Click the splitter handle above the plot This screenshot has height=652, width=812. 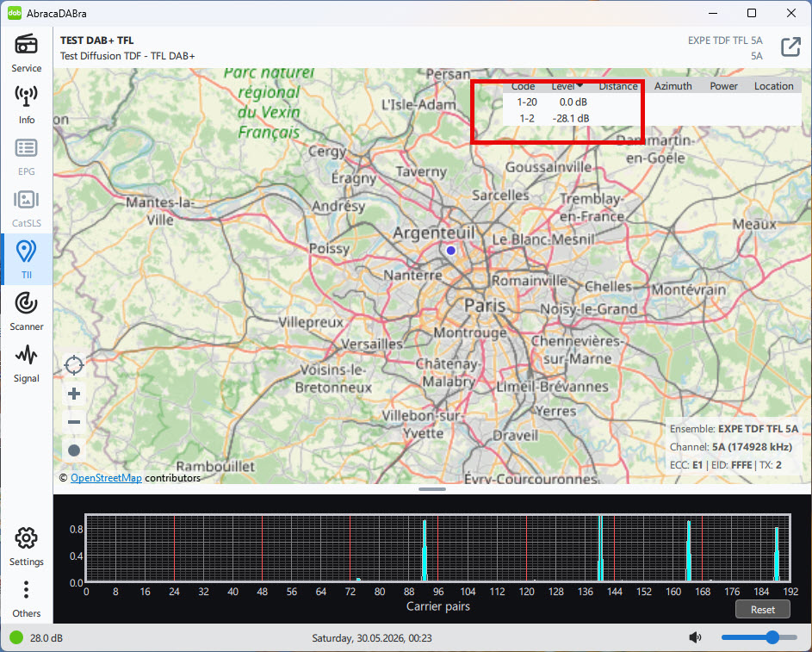coord(432,489)
